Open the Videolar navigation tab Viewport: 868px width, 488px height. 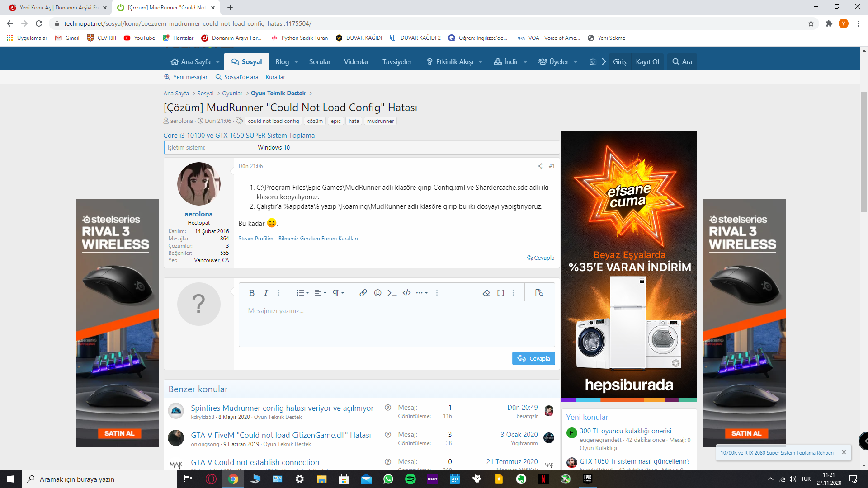coord(356,62)
